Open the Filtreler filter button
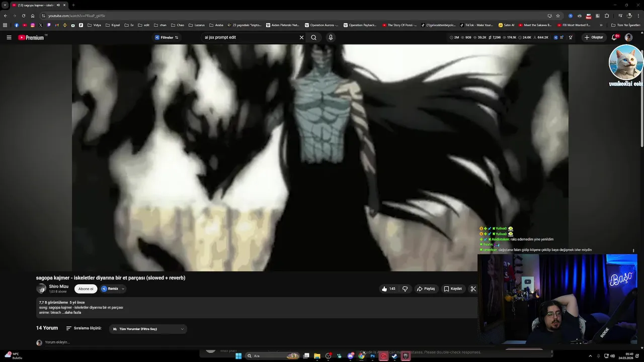644x362 pixels. point(167,37)
